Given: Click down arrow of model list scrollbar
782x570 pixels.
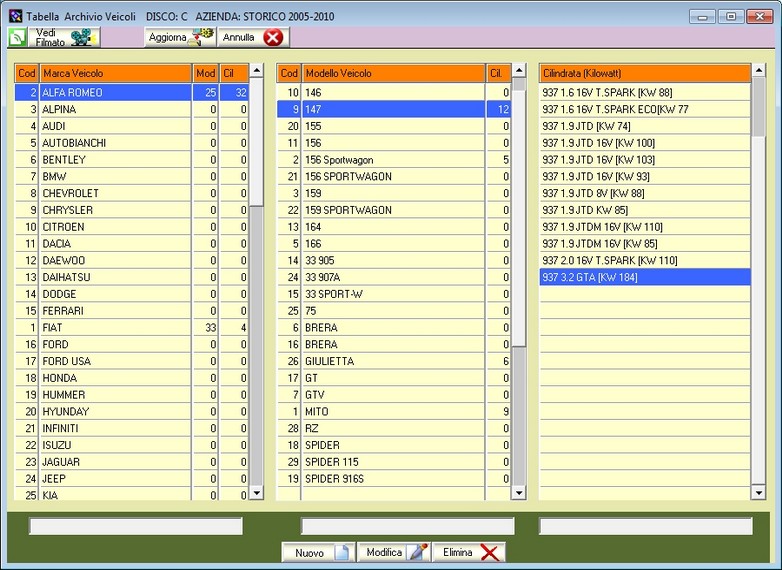Looking at the screenshot, I should (519, 493).
